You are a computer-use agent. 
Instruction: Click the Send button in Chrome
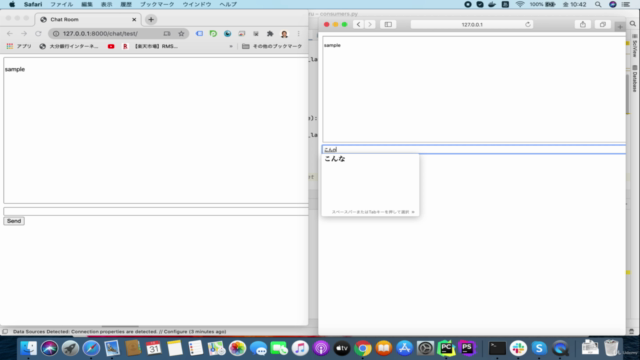click(14, 221)
